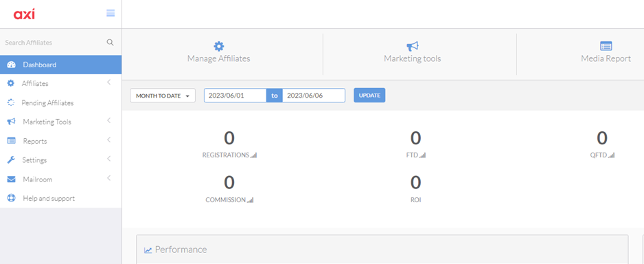Click the Media Report table icon
644x264 pixels.
[x=606, y=46]
